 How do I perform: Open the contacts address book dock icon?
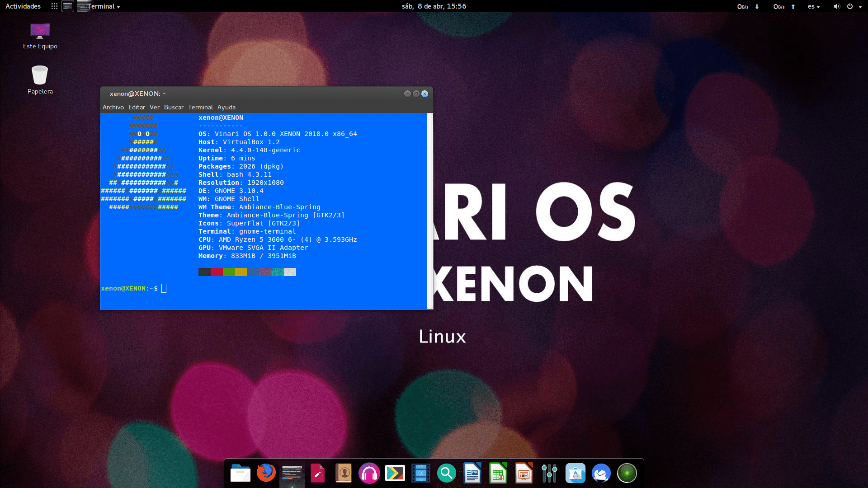point(344,474)
